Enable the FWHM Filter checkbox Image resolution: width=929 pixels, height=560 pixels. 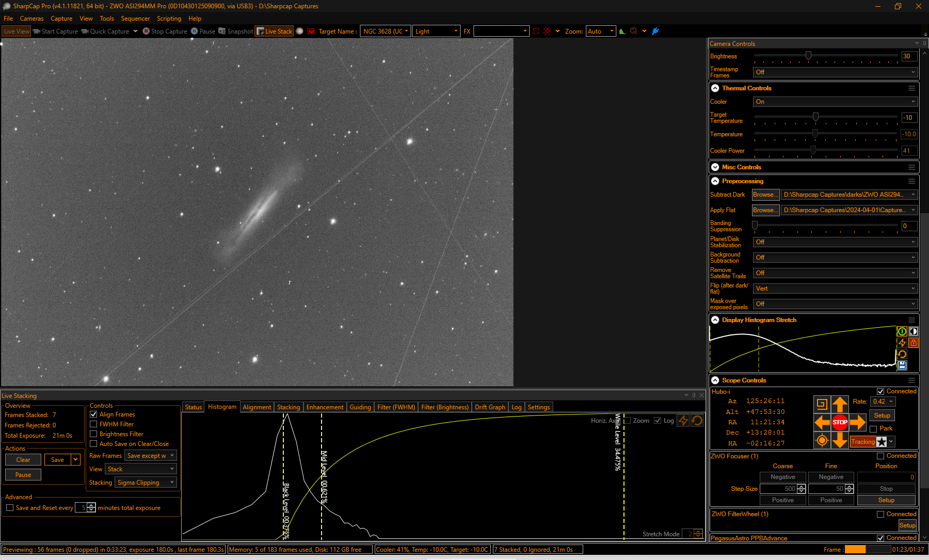tap(93, 424)
